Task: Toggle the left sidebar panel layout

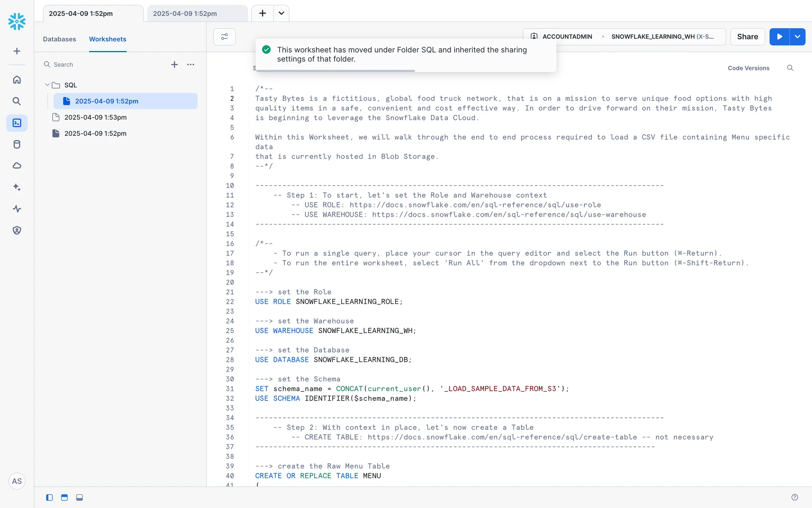Action: tap(49, 497)
